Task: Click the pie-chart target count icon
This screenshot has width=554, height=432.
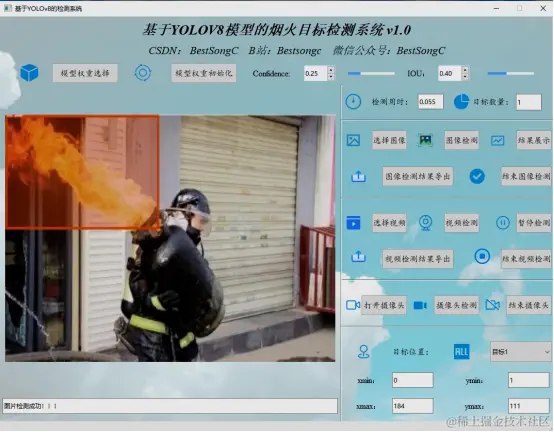Action: 461,102
